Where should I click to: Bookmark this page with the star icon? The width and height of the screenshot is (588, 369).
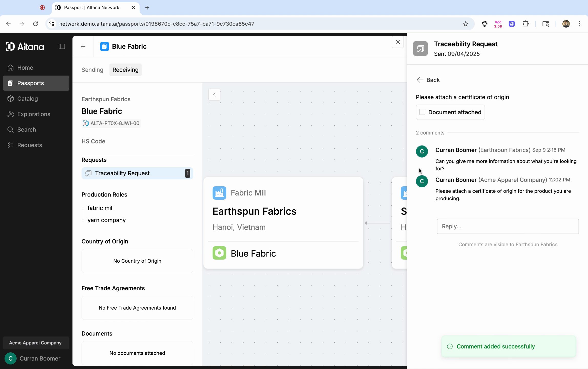click(x=465, y=24)
